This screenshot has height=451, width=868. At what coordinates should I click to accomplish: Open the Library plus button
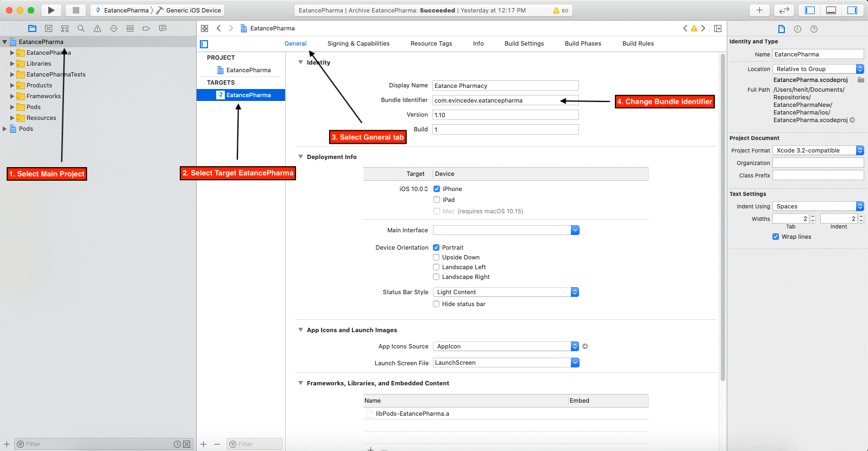(759, 10)
